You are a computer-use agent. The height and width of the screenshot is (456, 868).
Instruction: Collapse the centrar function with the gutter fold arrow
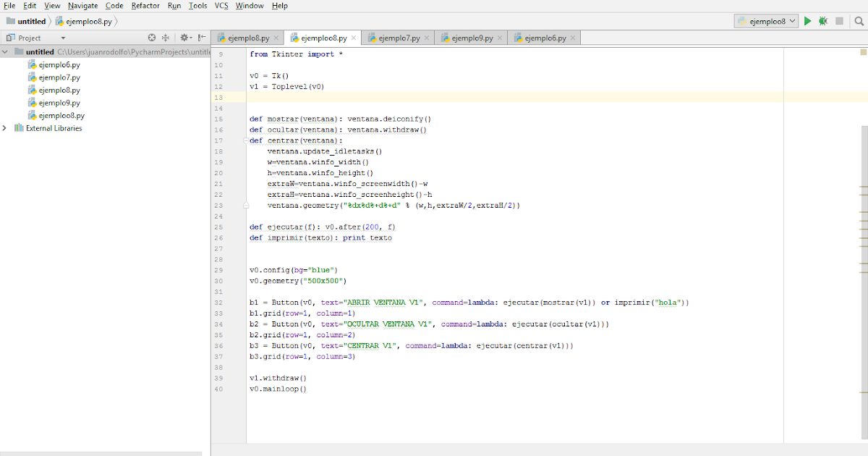click(x=244, y=140)
